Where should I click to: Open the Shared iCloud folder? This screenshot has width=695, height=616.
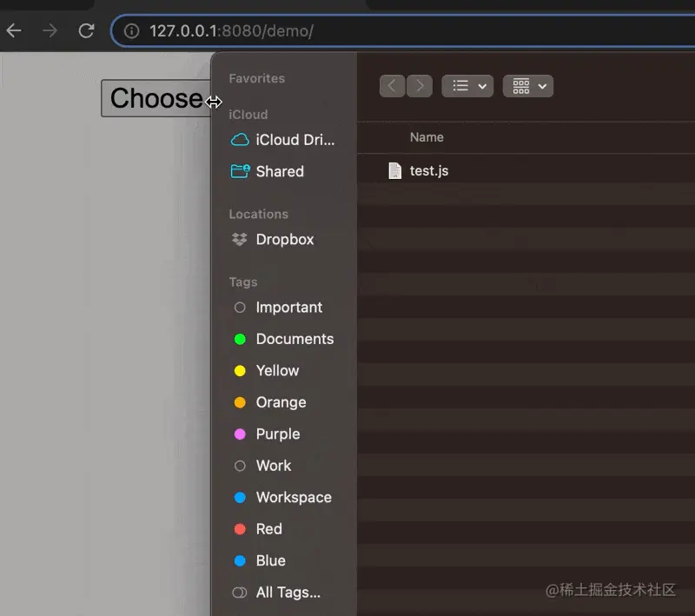click(x=280, y=171)
